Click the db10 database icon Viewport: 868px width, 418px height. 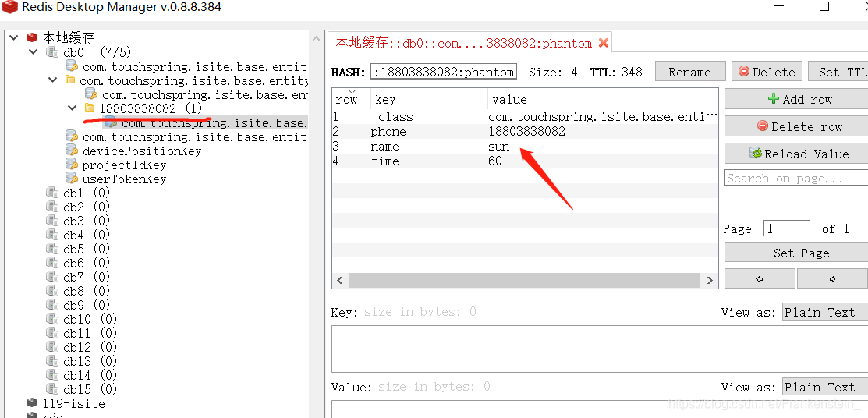[52, 319]
